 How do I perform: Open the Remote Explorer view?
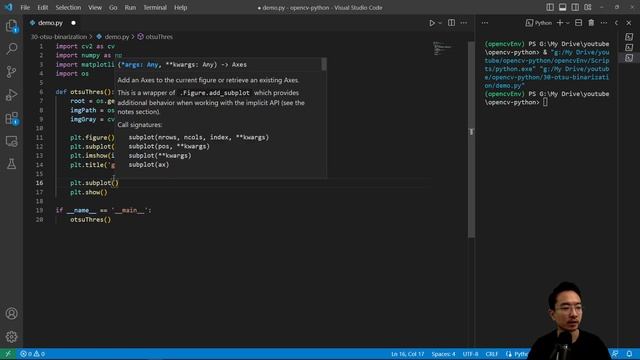(x=11, y=141)
